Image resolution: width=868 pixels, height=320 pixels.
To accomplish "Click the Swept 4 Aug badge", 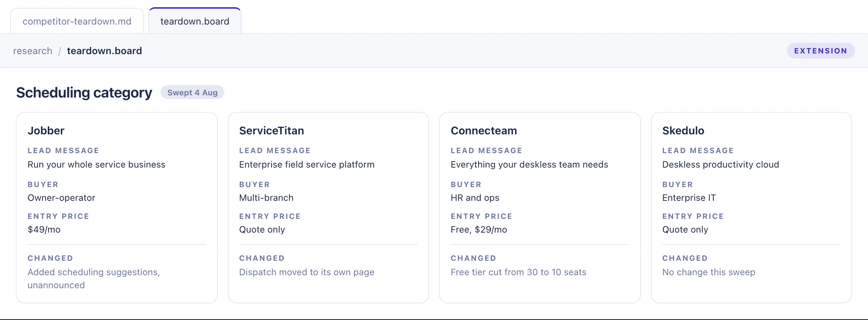I will coord(192,92).
